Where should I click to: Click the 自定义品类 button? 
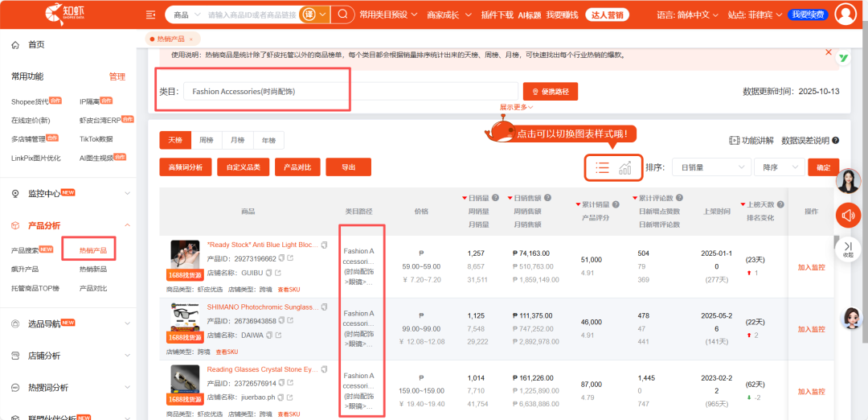[243, 167]
